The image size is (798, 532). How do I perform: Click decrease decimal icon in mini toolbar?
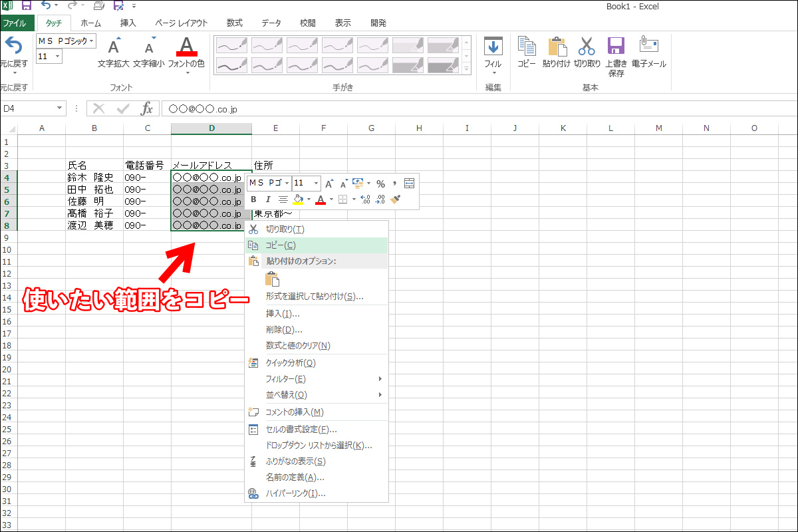pyautogui.click(x=380, y=199)
